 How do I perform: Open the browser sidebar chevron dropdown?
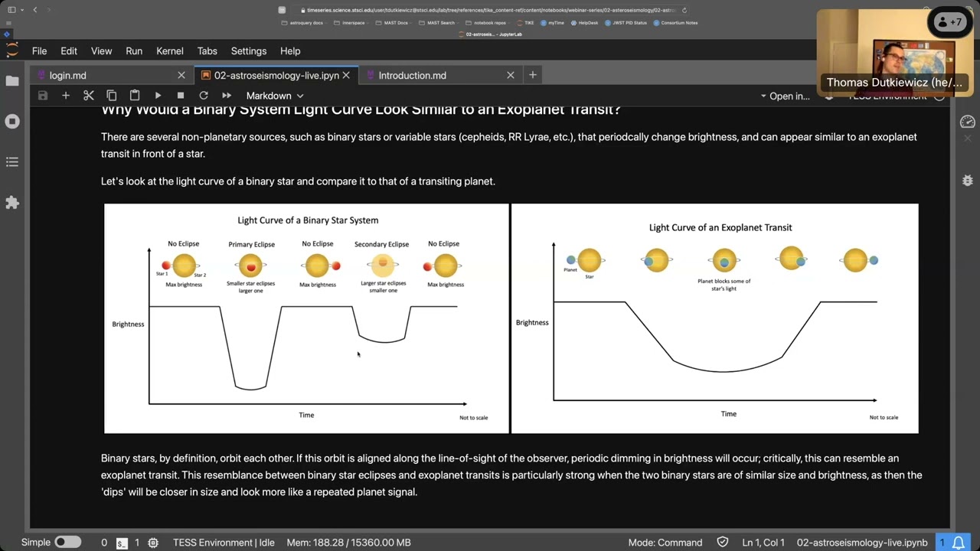click(21, 10)
